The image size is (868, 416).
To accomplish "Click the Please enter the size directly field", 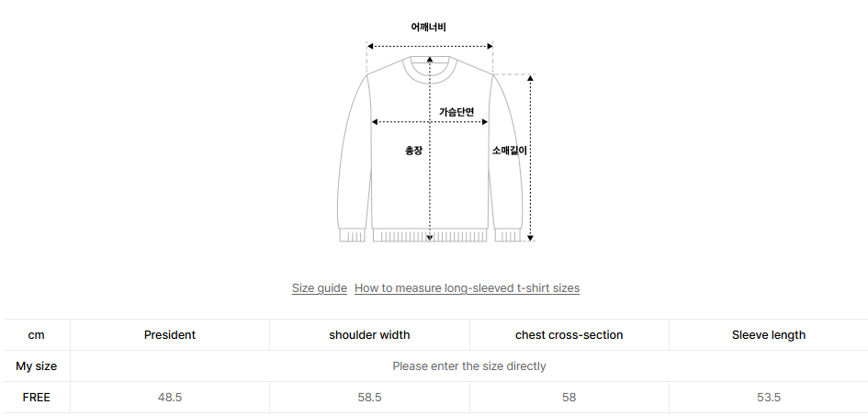I will point(469,366).
